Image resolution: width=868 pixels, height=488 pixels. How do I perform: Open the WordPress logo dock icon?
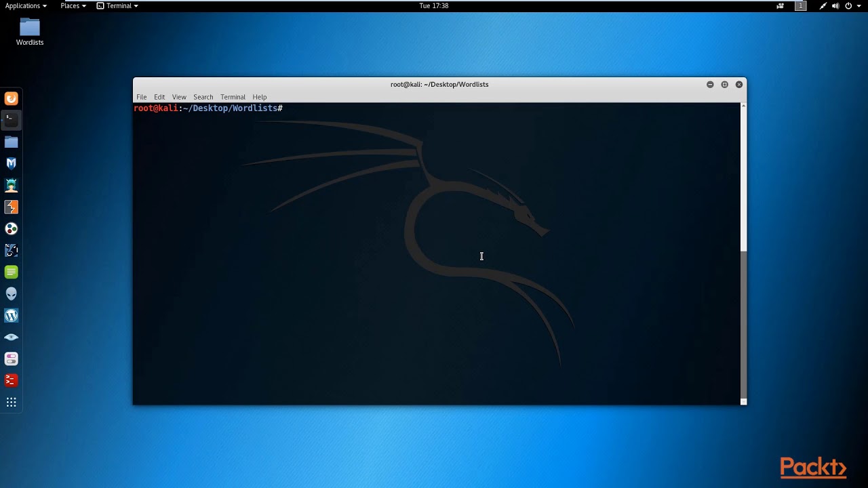click(12, 315)
